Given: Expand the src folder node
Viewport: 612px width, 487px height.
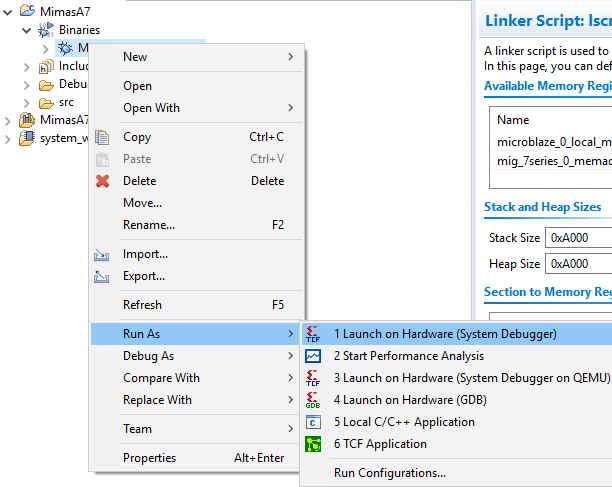Looking at the screenshot, I should [27, 103].
